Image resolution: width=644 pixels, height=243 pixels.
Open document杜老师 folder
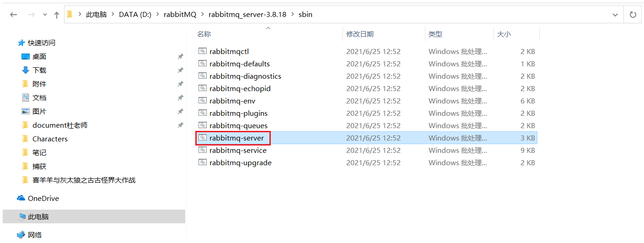(60, 125)
